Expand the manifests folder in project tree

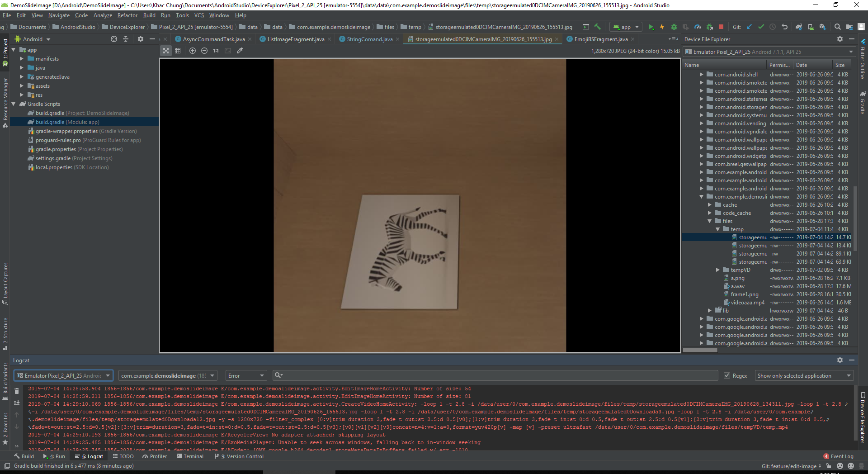point(21,59)
